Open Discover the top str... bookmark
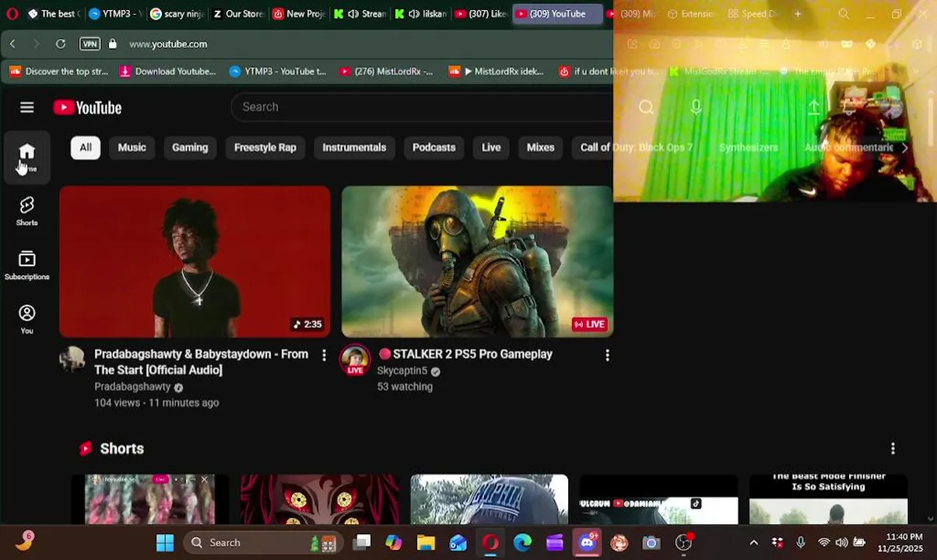 pyautogui.click(x=59, y=72)
